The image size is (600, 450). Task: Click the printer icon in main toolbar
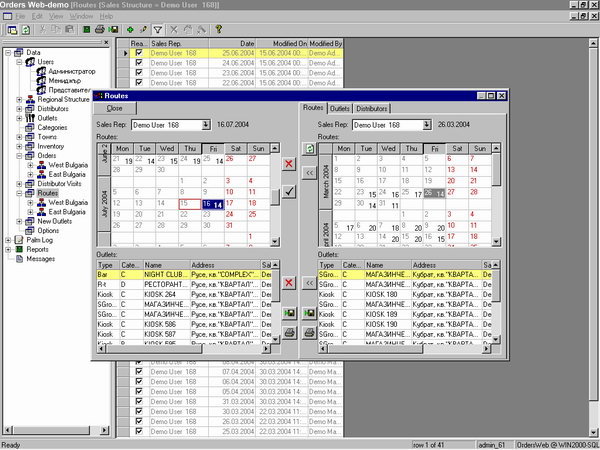[100, 31]
